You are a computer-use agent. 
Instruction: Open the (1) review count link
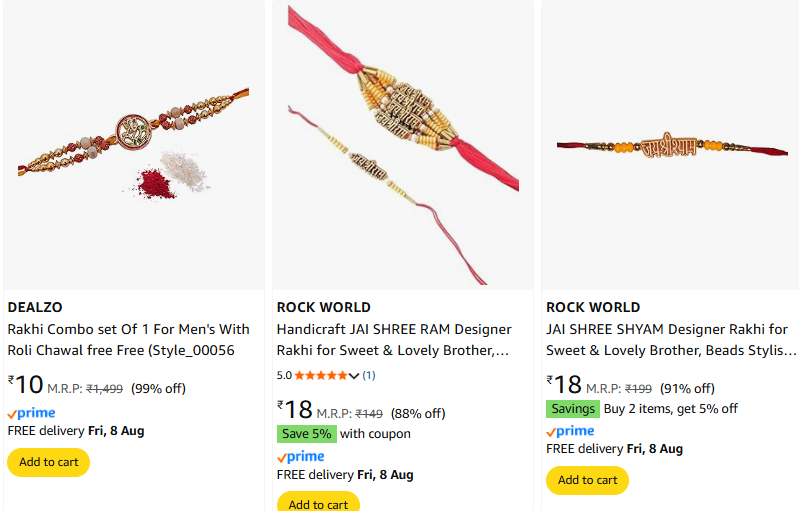pyautogui.click(x=369, y=375)
